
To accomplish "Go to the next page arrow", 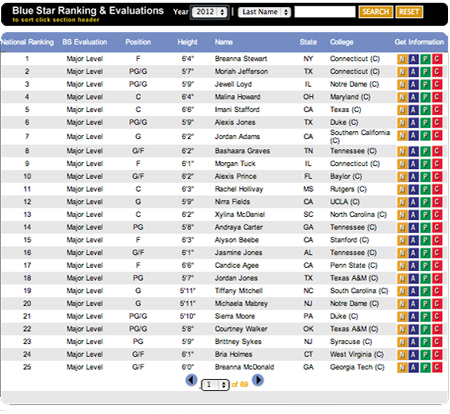I will pos(258,380).
